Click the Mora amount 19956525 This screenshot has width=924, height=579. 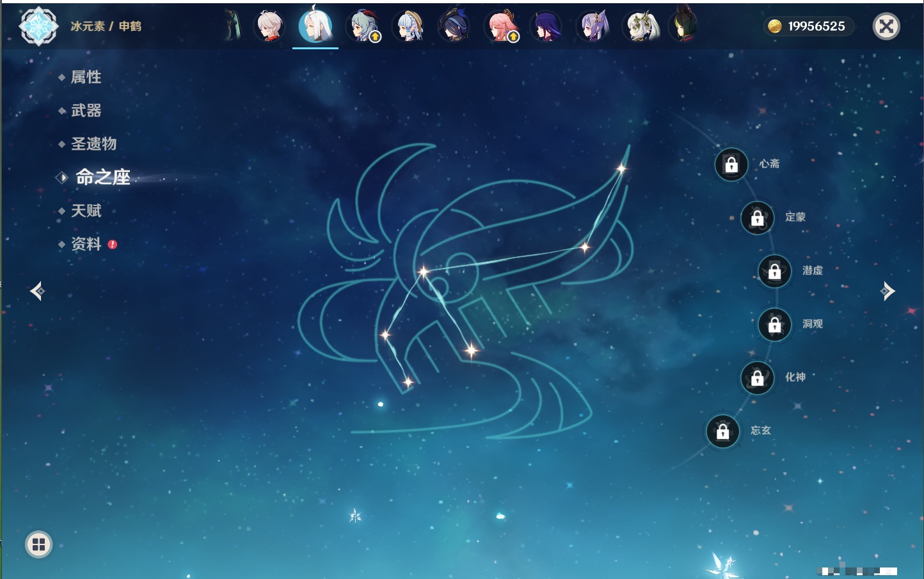pyautogui.click(x=816, y=26)
